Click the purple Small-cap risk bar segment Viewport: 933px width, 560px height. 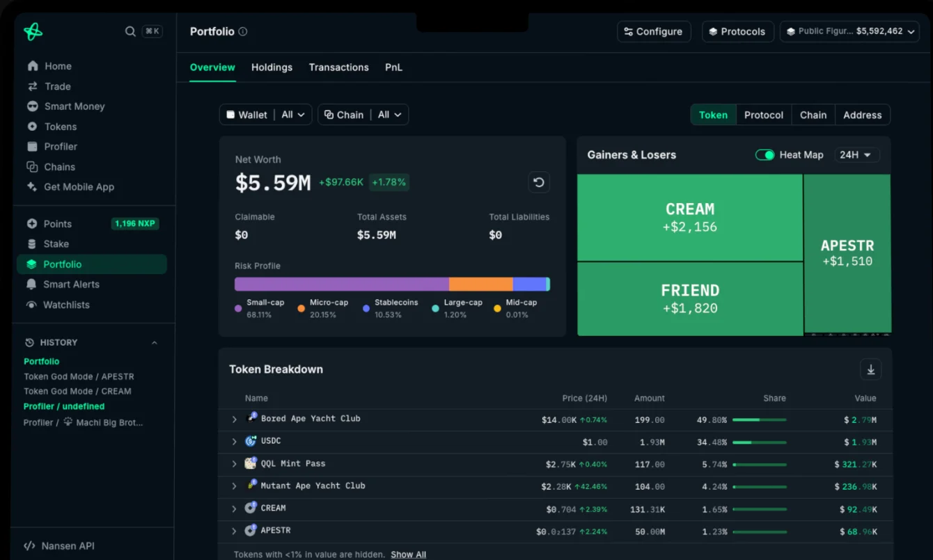coord(342,284)
